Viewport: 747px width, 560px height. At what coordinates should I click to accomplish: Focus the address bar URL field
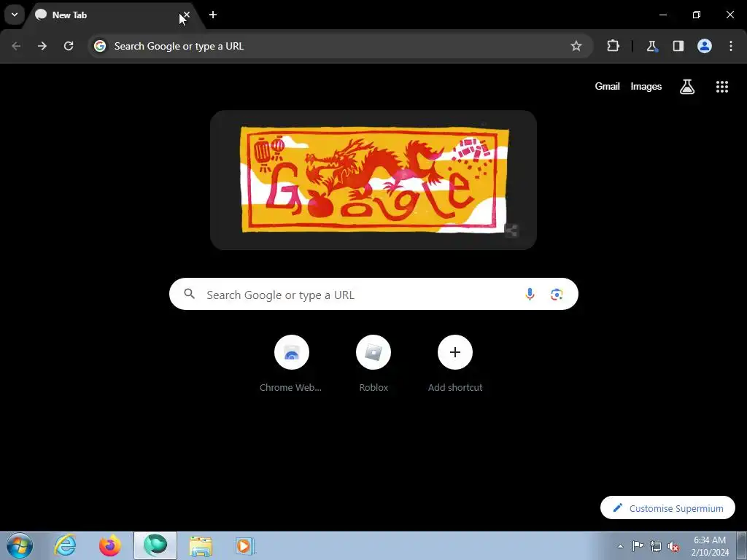tap(338, 46)
